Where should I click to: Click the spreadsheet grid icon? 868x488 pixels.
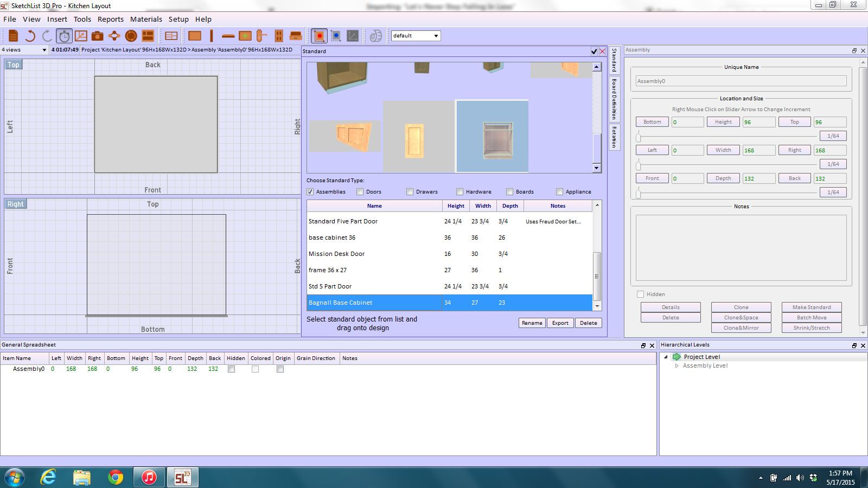click(x=171, y=36)
